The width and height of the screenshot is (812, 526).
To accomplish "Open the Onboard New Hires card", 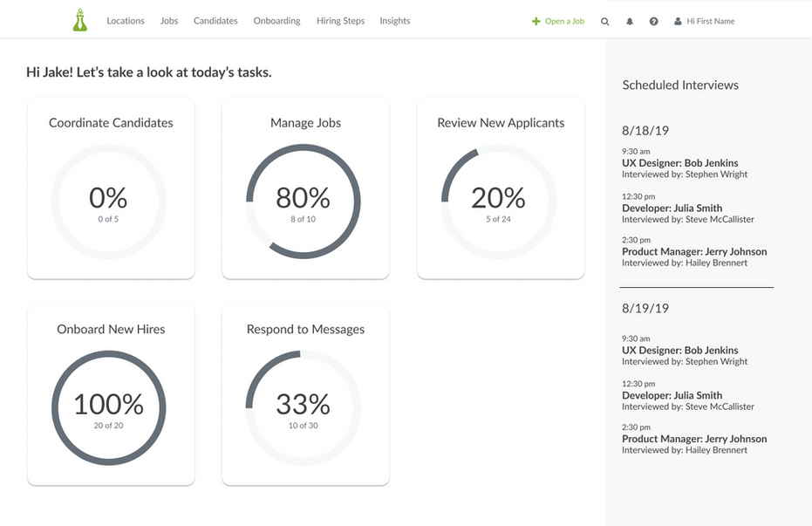I will coord(111,395).
